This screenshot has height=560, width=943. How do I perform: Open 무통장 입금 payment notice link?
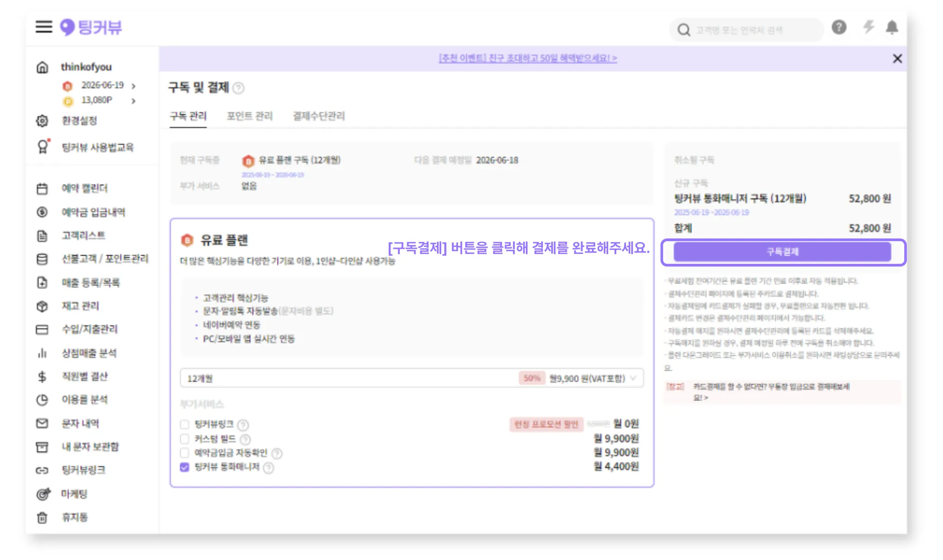click(771, 392)
